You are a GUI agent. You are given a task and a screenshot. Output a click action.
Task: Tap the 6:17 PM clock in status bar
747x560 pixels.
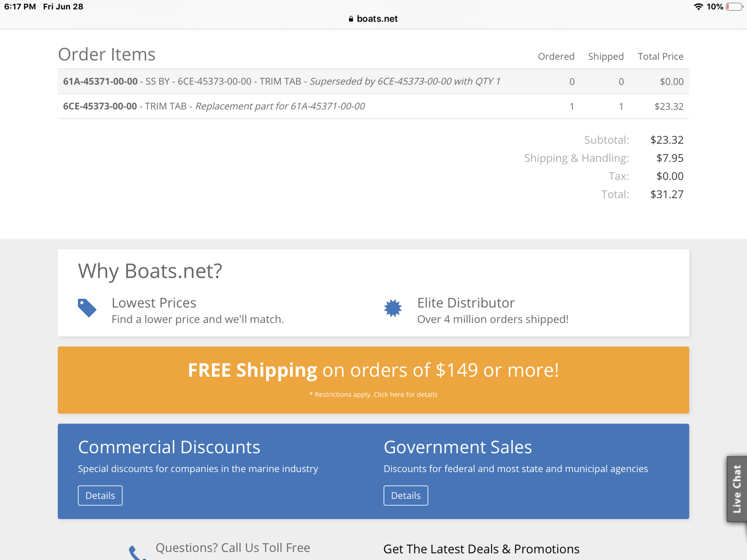pos(20,7)
